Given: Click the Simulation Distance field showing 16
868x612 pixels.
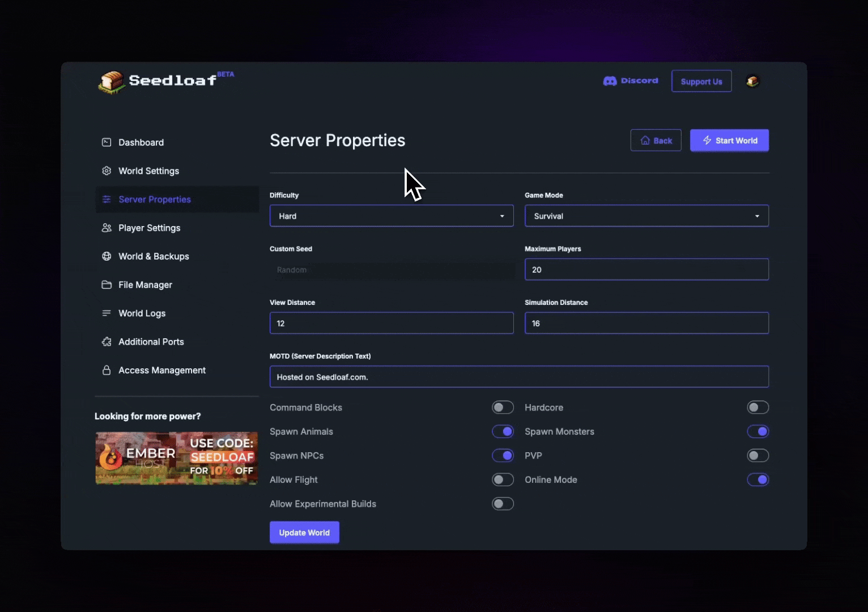Looking at the screenshot, I should click(646, 323).
